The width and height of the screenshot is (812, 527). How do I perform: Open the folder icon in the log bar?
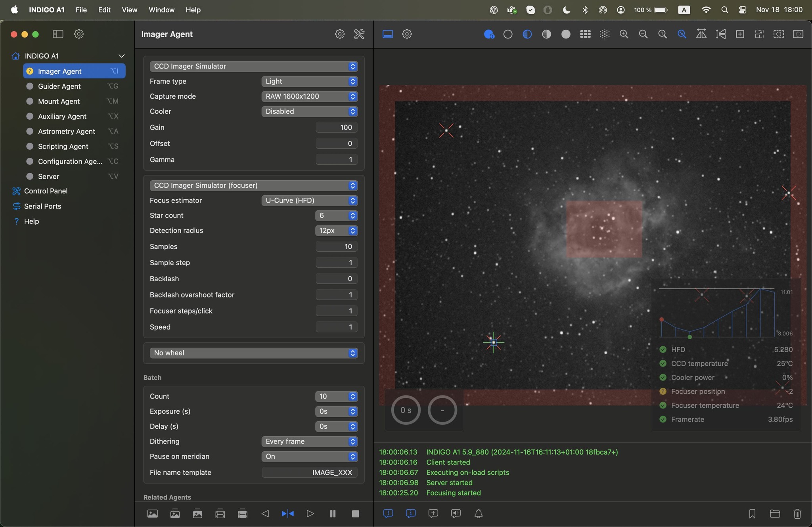[775, 514]
